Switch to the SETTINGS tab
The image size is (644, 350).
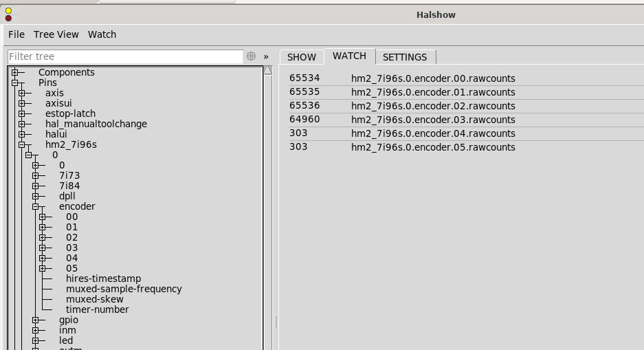click(x=405, y=57)
